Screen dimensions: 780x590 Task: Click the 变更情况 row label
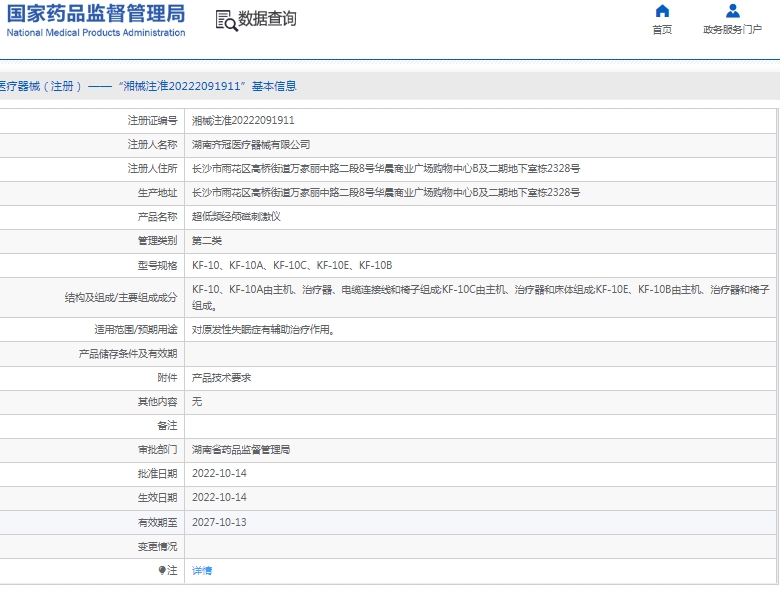click(x=157, y=546)
